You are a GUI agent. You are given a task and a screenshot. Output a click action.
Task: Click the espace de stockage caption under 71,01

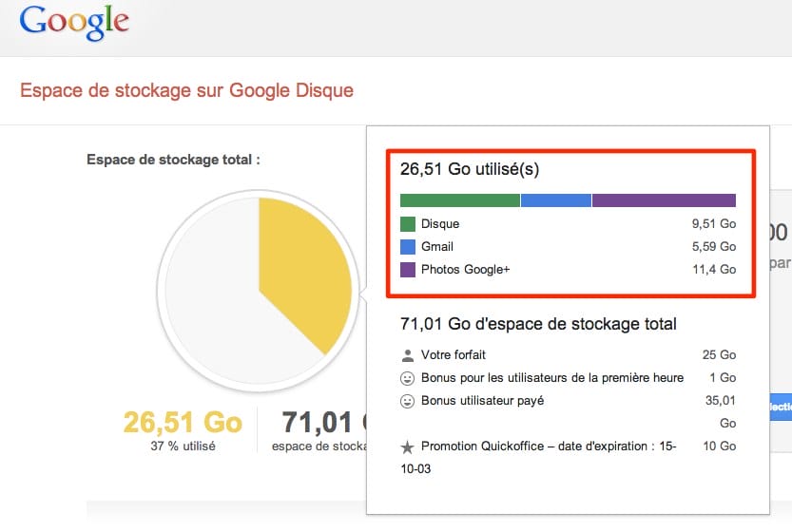click(319, 446)
